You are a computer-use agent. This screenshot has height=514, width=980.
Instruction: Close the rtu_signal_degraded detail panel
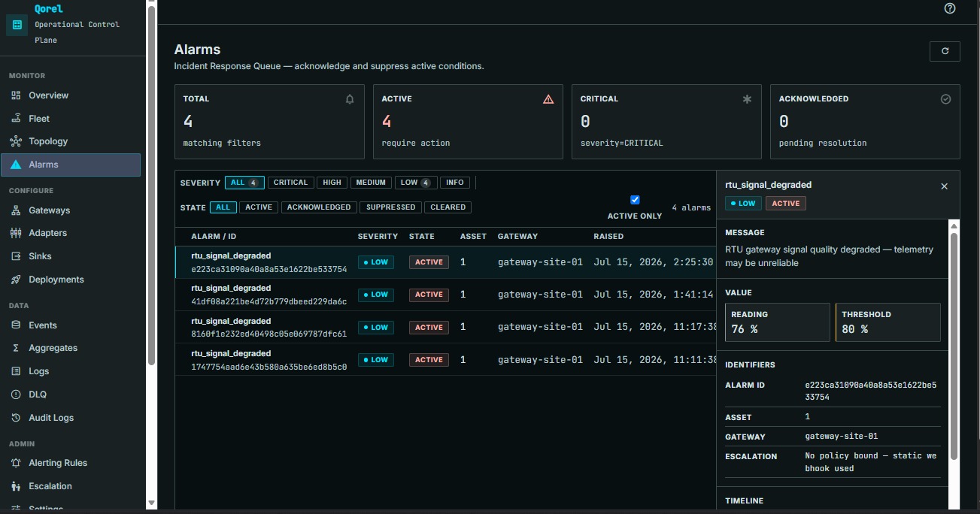pos(945,186)
